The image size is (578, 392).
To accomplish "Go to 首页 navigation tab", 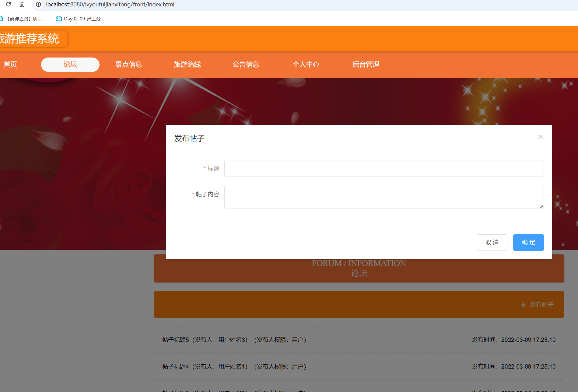I will 10,65.
